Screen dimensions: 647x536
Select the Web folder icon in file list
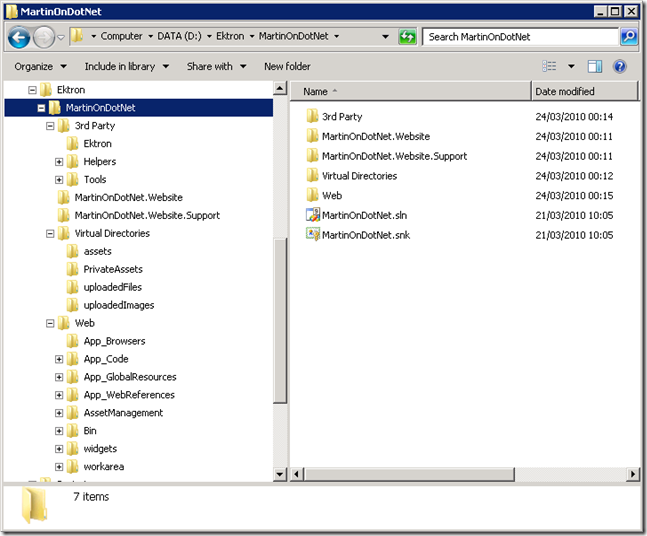click(x=312, y=195)
